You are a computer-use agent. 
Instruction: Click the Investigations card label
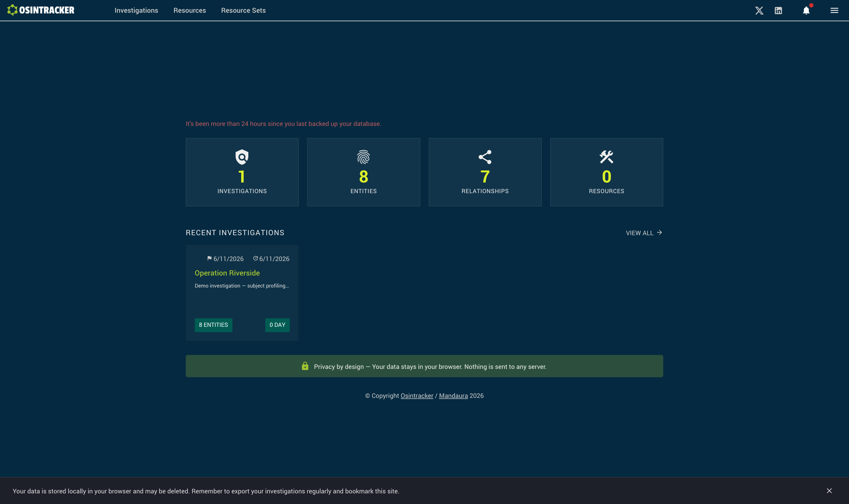pyautogui.click(x=242, y=191)
